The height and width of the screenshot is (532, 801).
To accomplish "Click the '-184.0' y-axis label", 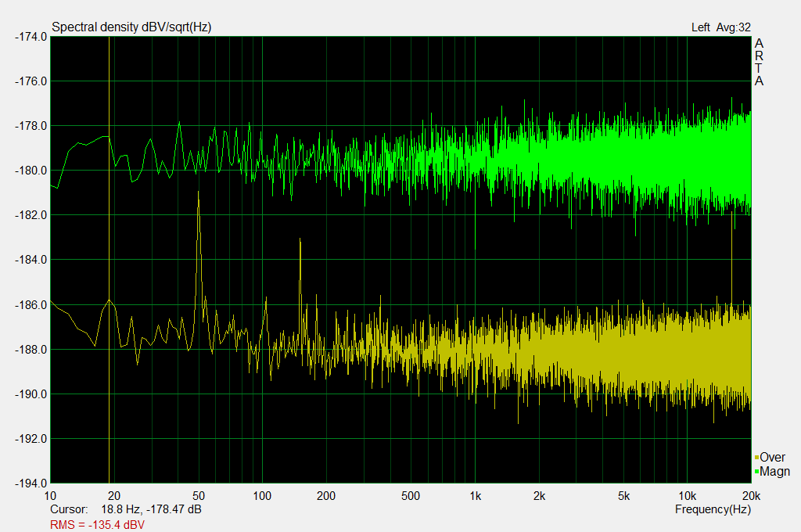I will (31, 260).
